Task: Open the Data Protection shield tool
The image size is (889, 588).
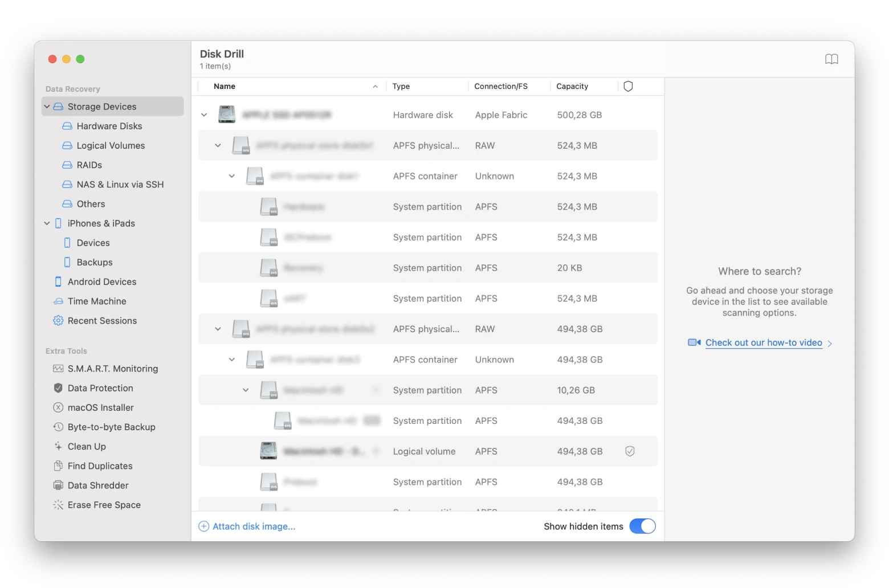Action: tap(58, 388)
